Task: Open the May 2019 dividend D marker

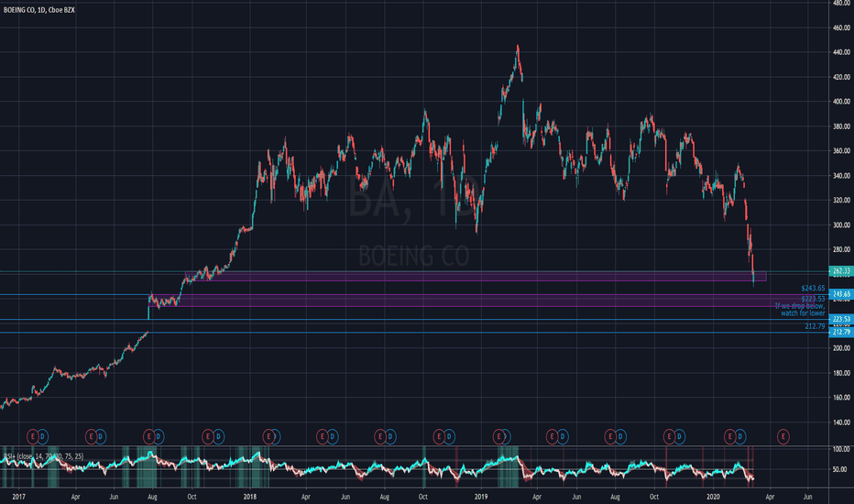Action: pyautogui.click(x=562, y=436)
